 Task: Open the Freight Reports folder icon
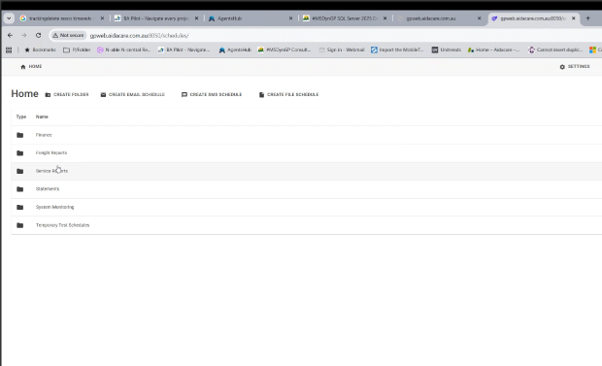[20, 153]
